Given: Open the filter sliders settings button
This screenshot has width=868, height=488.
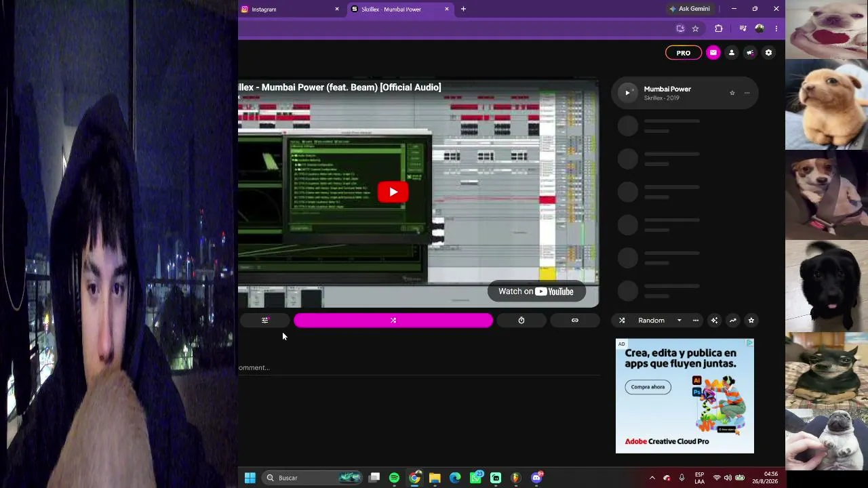Looking at the screenshot, I should pos(265,320).
